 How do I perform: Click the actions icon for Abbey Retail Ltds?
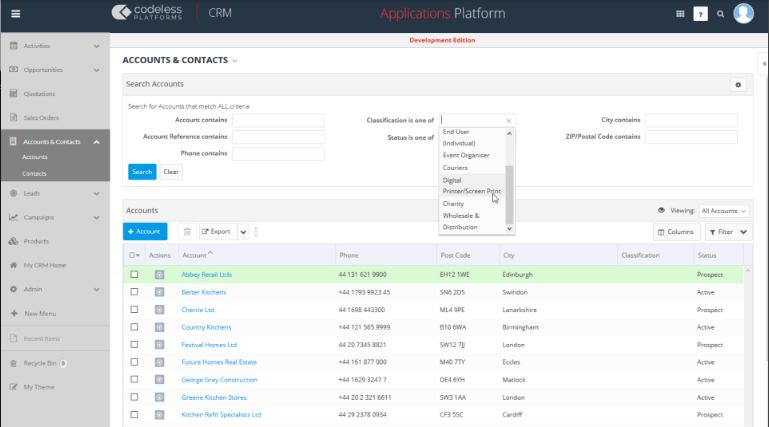[x=159, y=275]
